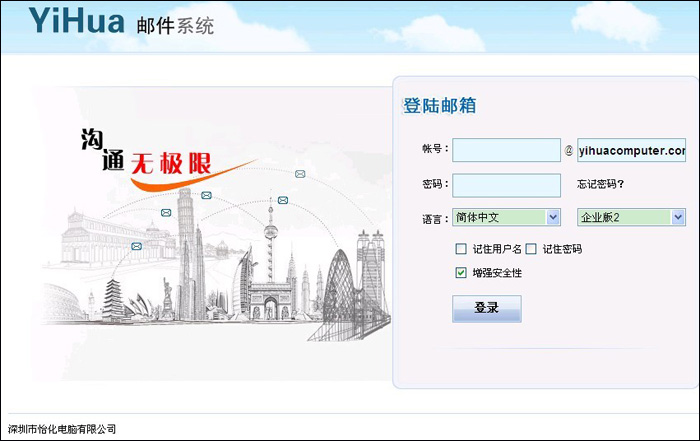Focus the 帐号 account input field
This screenshot has height=441, width=700.
[506, 150]
